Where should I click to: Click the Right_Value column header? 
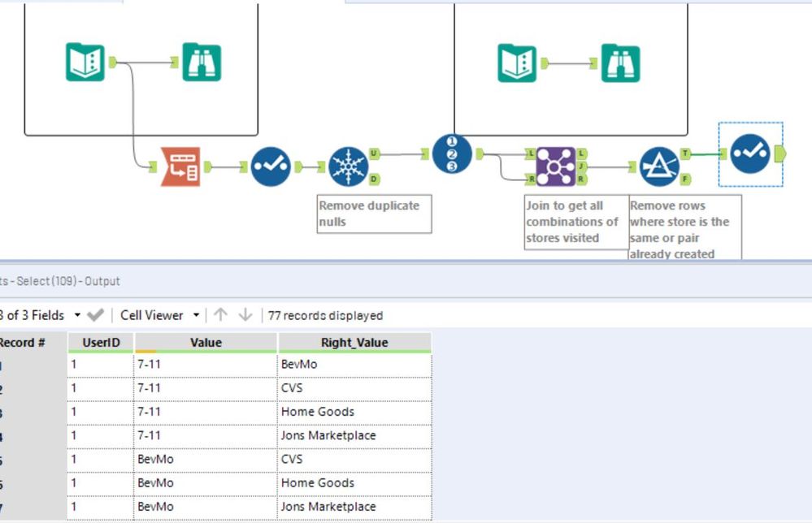pos(354,343)
